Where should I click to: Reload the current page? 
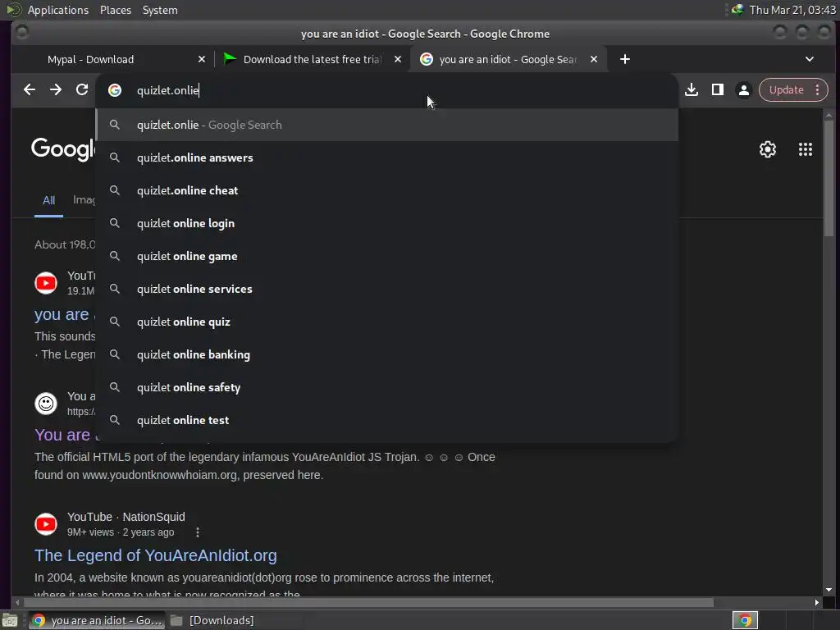click(82, 90)
